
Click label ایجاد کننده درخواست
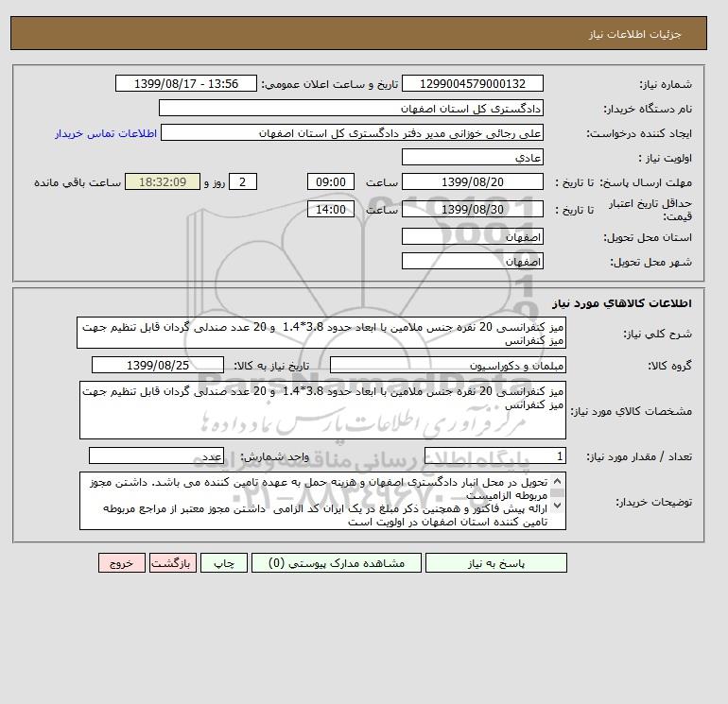click(x=639, y=133)
